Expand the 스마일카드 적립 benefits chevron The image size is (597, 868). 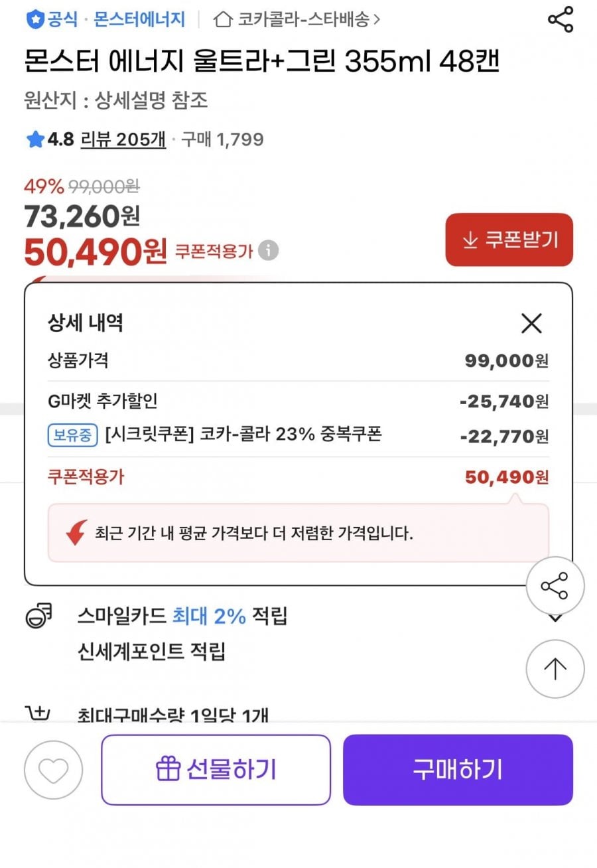pos(556,618)
